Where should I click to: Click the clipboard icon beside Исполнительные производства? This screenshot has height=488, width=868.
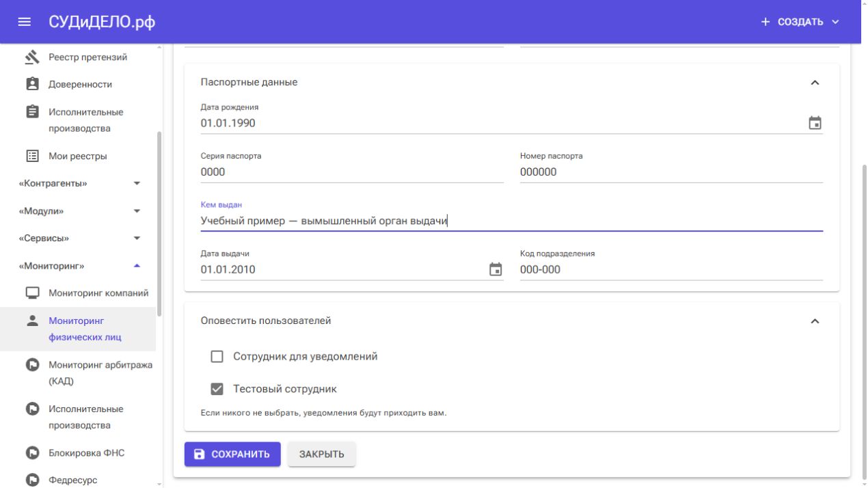(x=32, y=111)
